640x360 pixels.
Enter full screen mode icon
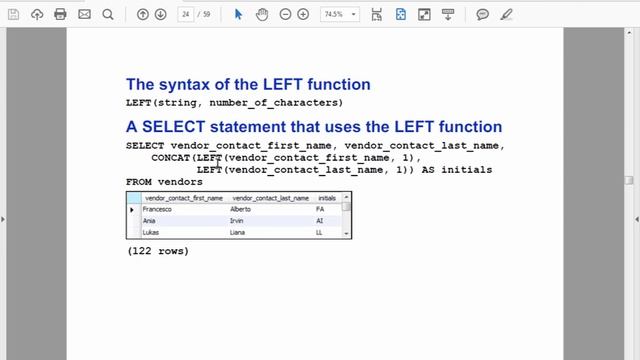(424, 15)
